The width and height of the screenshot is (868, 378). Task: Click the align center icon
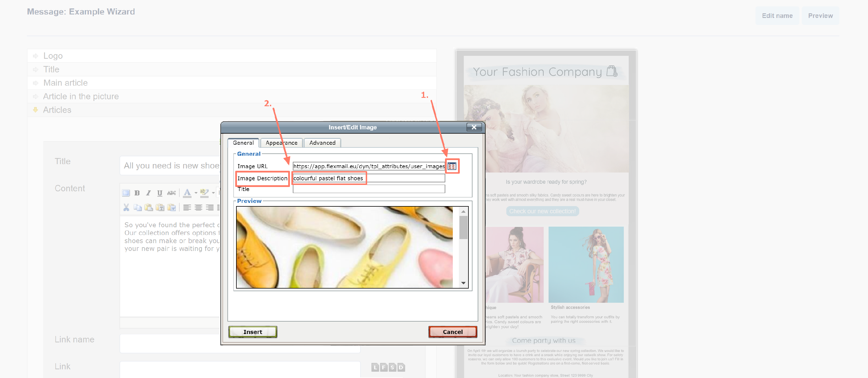point(198,207)
